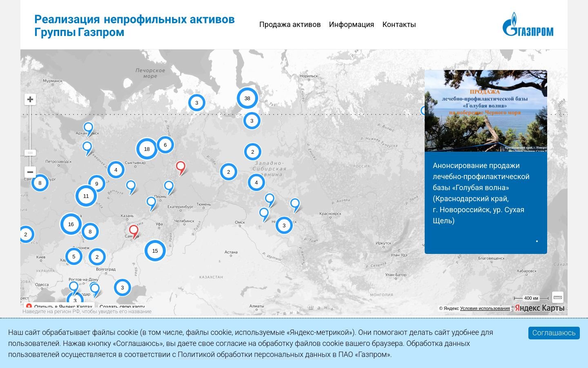Grab the map zoom slider handle
The height and width of the screenshot is (368, 588).
30,153
